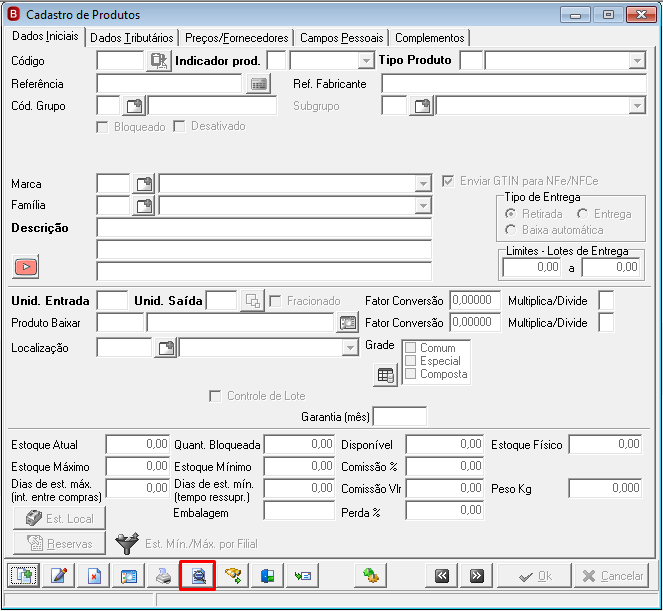This screenshot has height=611, width=663.
Task: Click the Peso Kg field
Action: tap(605, 488)
